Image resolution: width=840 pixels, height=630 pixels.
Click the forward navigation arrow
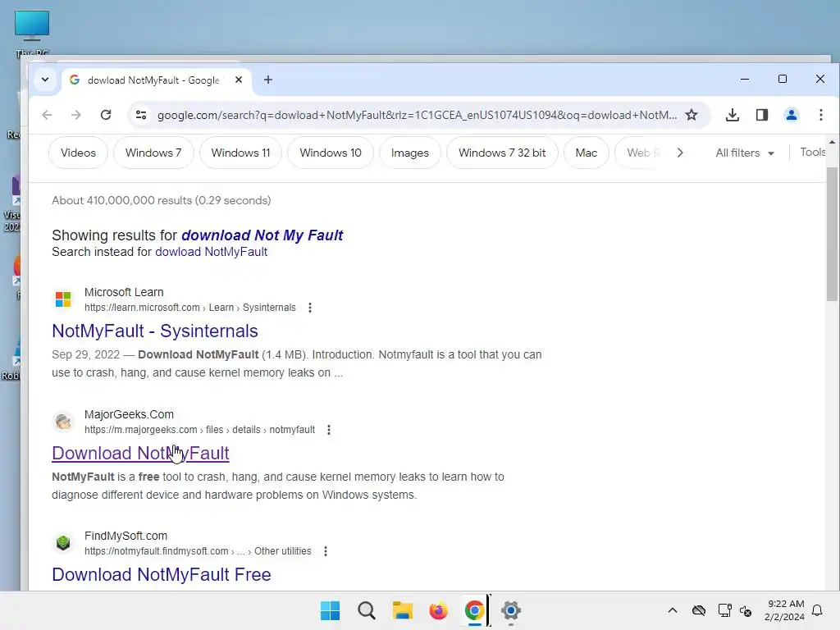[x=76, y=115]
